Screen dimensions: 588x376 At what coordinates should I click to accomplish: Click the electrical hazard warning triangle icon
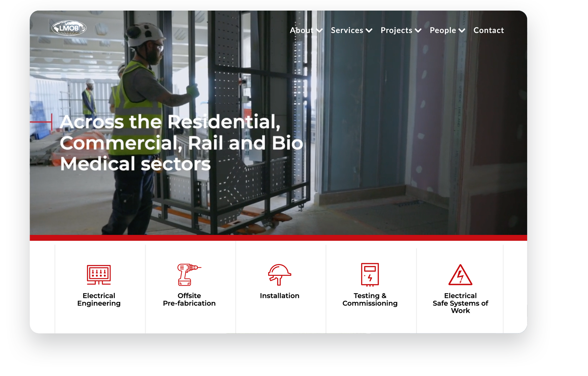[x=460, y=275]
